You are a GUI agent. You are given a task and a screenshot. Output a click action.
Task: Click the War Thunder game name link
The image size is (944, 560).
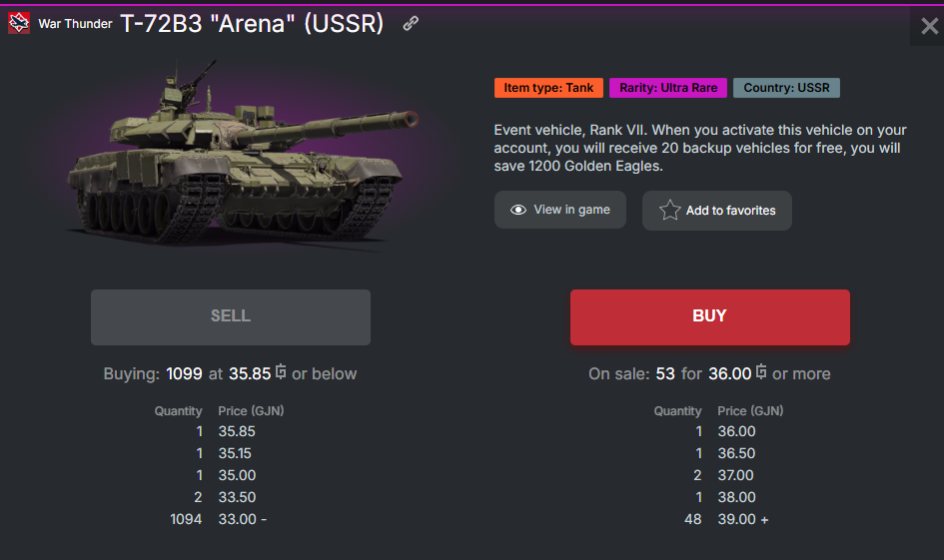click(75, 24)
